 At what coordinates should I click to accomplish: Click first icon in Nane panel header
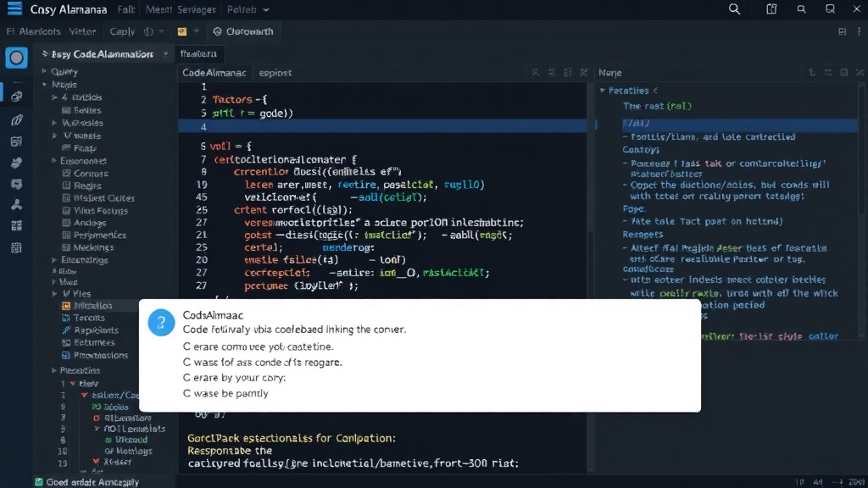pos(811,73)
